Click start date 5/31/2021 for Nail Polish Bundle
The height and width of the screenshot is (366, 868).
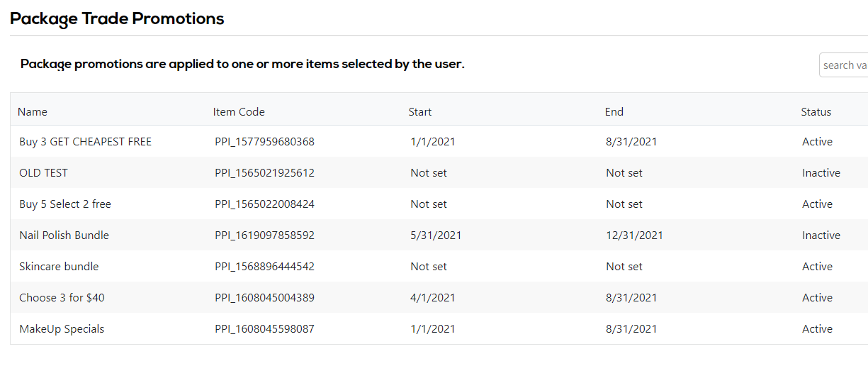pyautogui.click(x=436, y=235)
